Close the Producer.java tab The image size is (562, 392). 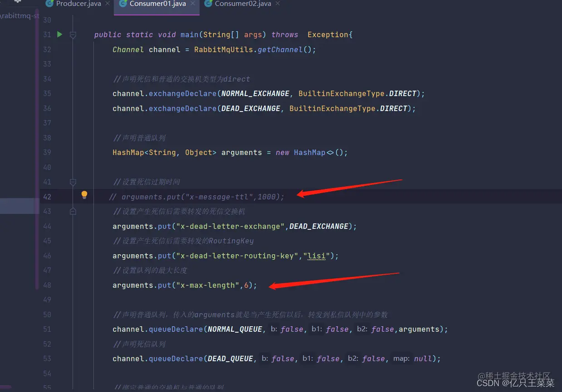tap(108, 4)
